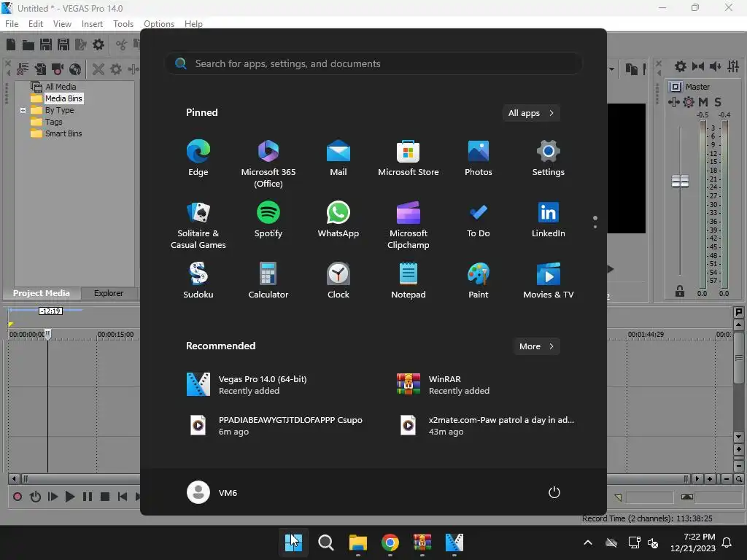Screen dimensions: 747x560
Task: Click the New Project icon in VEGAS toolbar
Action: point(11,44)
